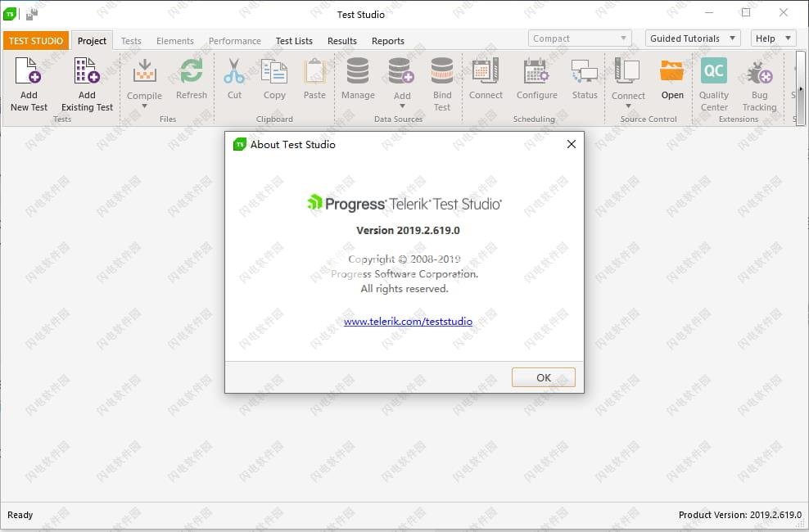
Task: Switch to the Project tab
Action: (92, 41)
